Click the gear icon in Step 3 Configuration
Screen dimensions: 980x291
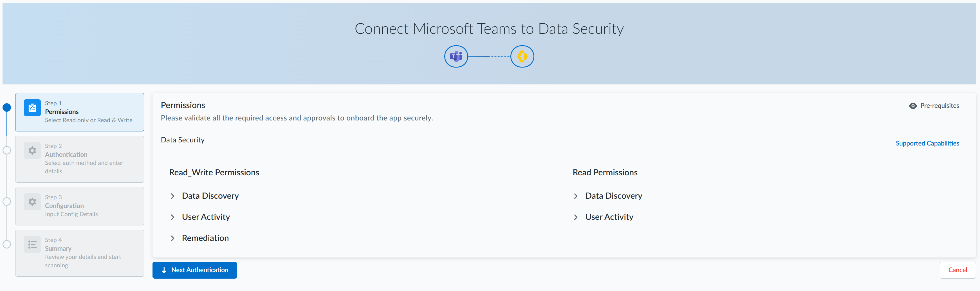pos(32,202)
